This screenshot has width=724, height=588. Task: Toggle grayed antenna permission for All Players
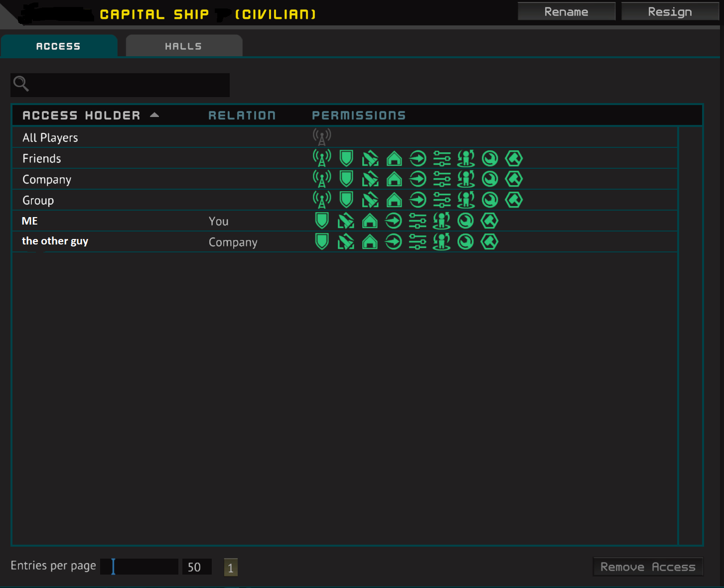click(x=322, y=137)
